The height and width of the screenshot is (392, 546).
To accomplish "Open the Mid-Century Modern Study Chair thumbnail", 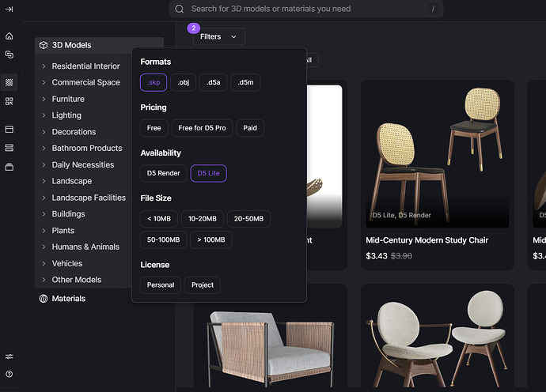I will click(435, 154).
